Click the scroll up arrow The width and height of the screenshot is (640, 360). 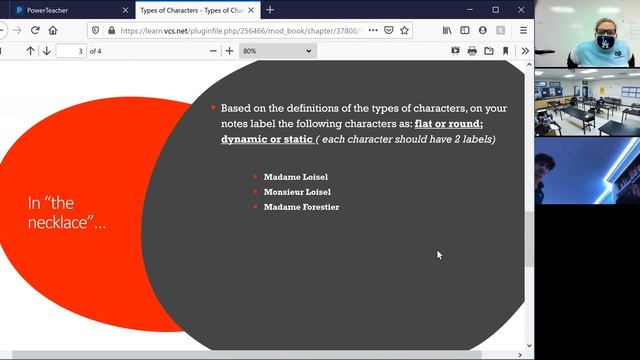[x=529, y=64]
